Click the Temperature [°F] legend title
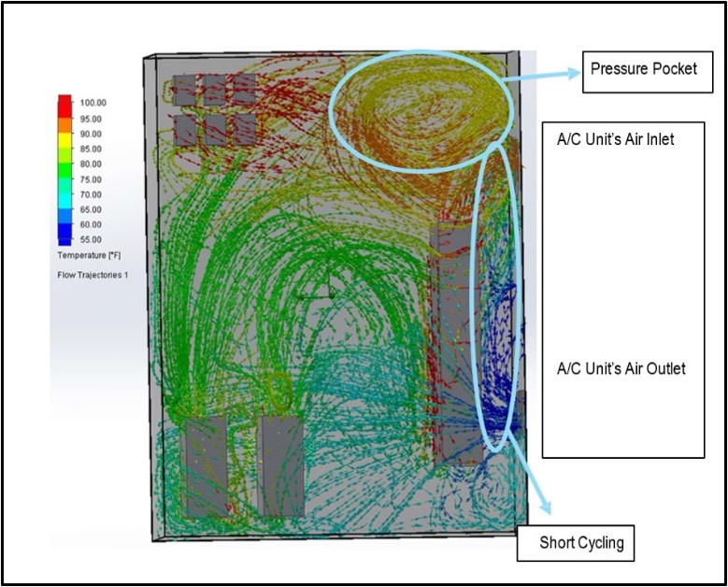This screenshot has width=728, height=587. click(x=89, y=255)
